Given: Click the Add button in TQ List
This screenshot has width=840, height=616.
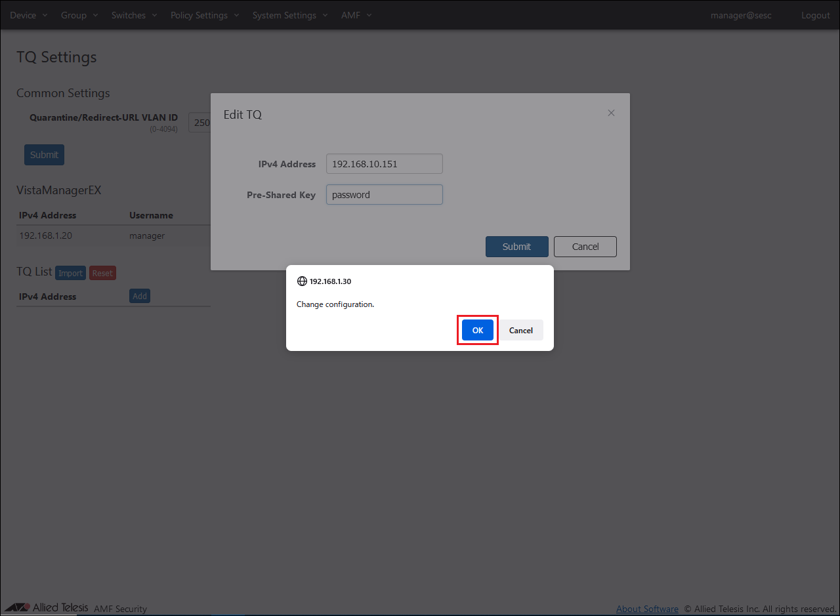Looking at the screenshot, I should tap(140, 296).
